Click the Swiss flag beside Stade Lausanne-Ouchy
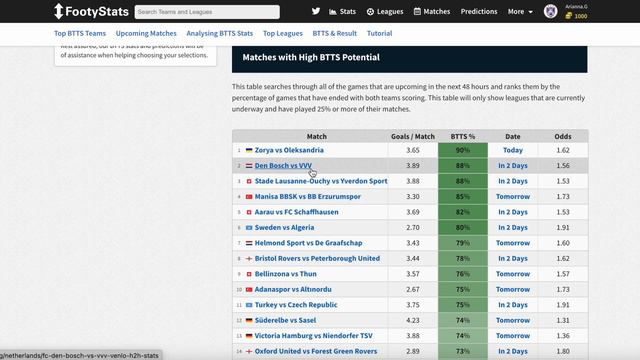This screenshot has height=360, width=640. pos(249,181)
